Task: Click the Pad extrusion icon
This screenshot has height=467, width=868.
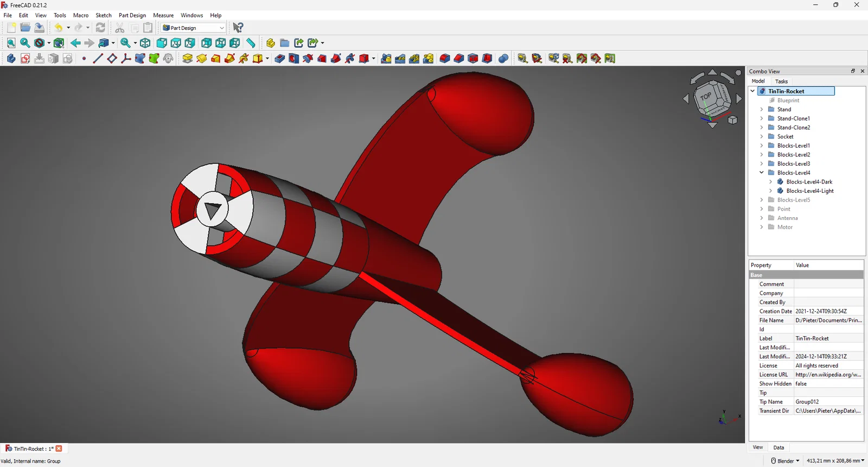Action: [x=187, y=59]
